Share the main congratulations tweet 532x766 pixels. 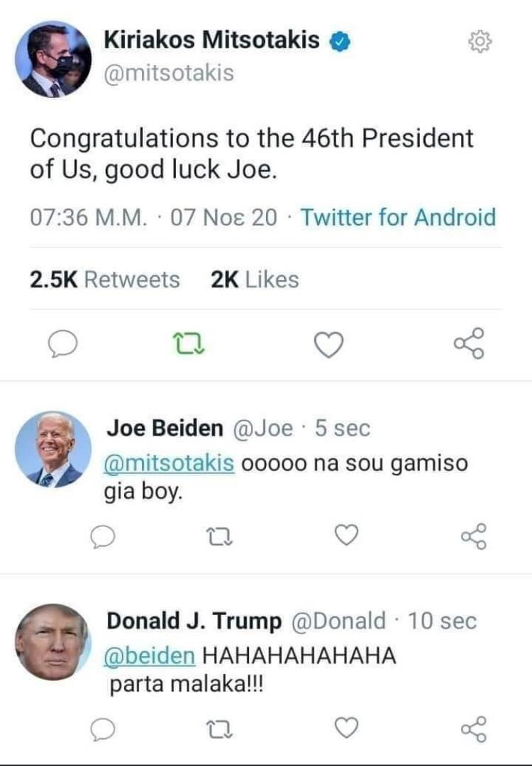[x=469, y=343]
